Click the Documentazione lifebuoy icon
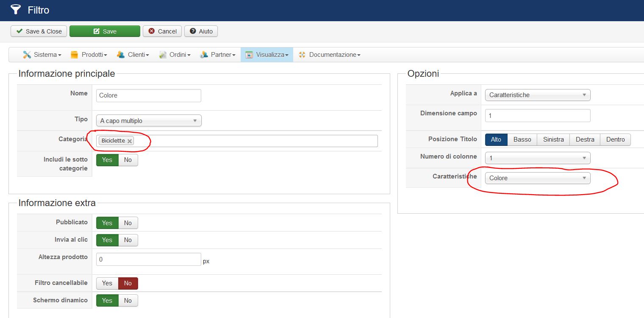Screen dimensions: 644x318 pos(302,55)
